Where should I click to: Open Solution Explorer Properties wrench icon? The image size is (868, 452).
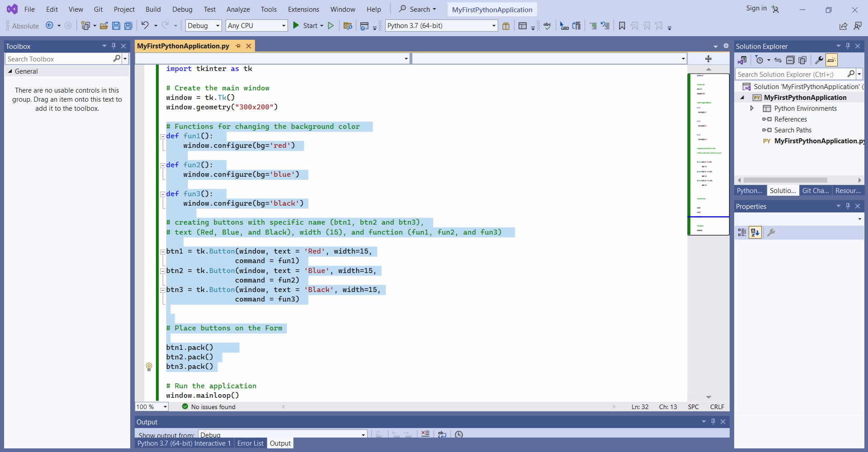(x=819, y=60)
